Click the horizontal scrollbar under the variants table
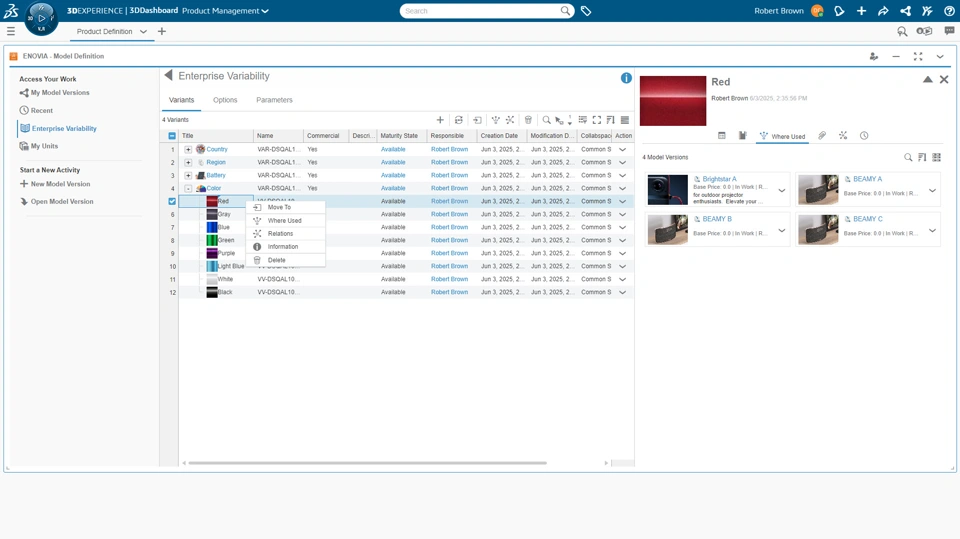Screen dimensions: 960x539 [367, 463]
